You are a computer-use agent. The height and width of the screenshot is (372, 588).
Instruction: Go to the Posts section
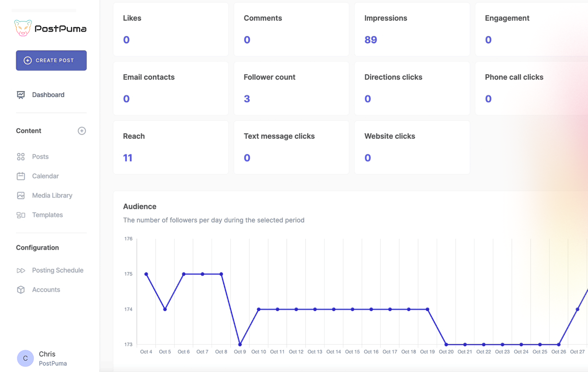[x=40, y=157]
